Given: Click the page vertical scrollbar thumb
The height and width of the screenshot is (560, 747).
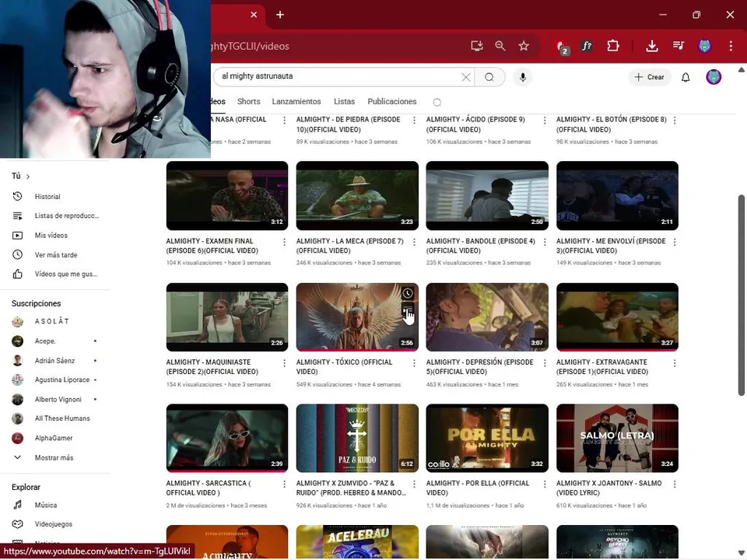Looking at the screenshot, I should click(x=741, y=295).
